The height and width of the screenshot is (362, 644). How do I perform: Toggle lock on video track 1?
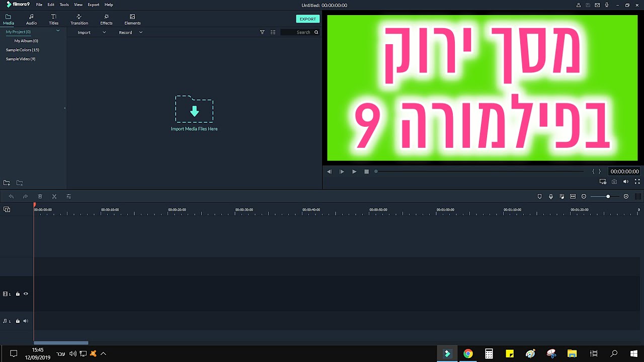point(18,294)
